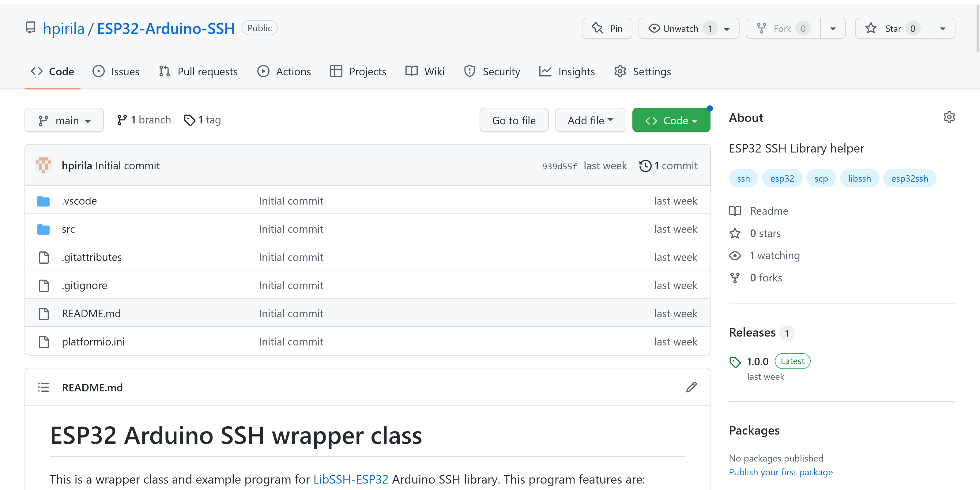Open the Packages heading link
This screenshot has height=490, width=980.
point(754,430)
